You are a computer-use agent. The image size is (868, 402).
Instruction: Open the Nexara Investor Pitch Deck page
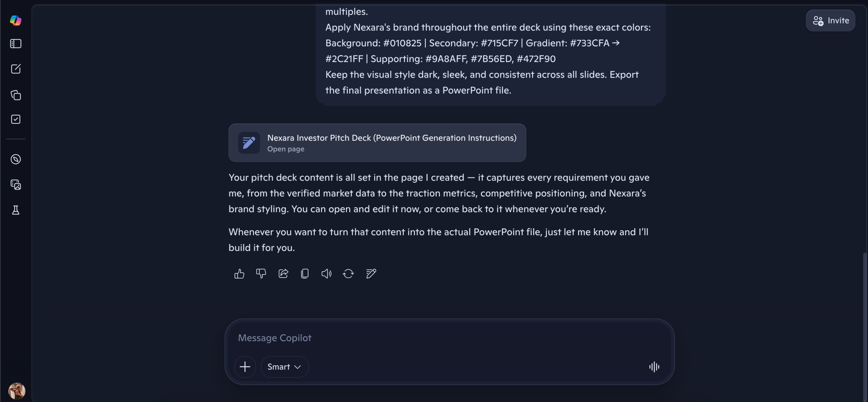pyautogui.click(x=377, y=143)
